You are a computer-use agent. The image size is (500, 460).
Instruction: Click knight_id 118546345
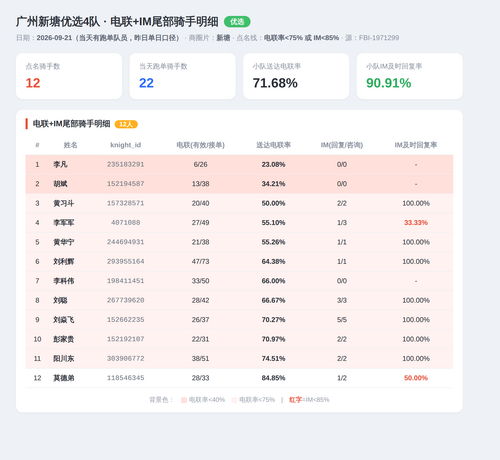pos(126,378)
